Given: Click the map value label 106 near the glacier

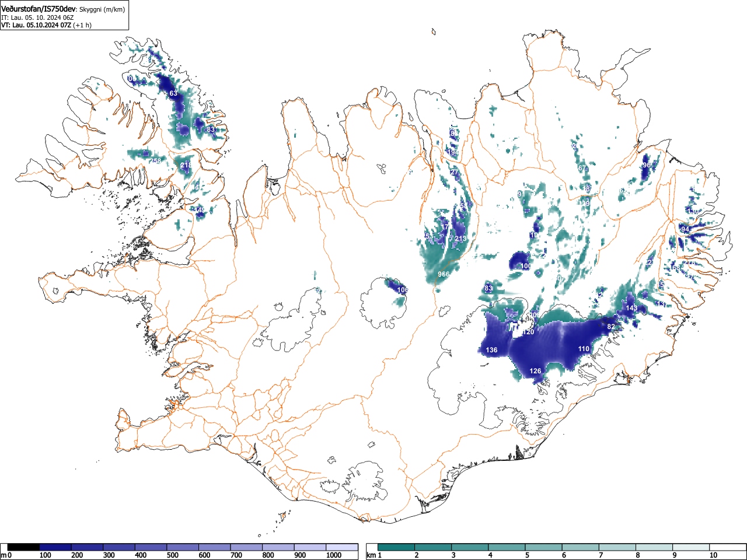Looking at the screenshot, I should pyautogui.click(x=403, y=290).
